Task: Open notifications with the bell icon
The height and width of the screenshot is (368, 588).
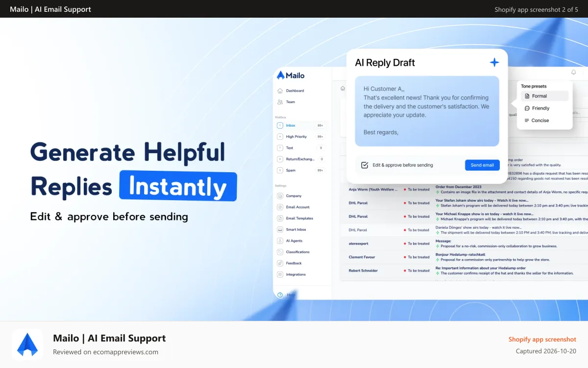Action: (574, 72)
